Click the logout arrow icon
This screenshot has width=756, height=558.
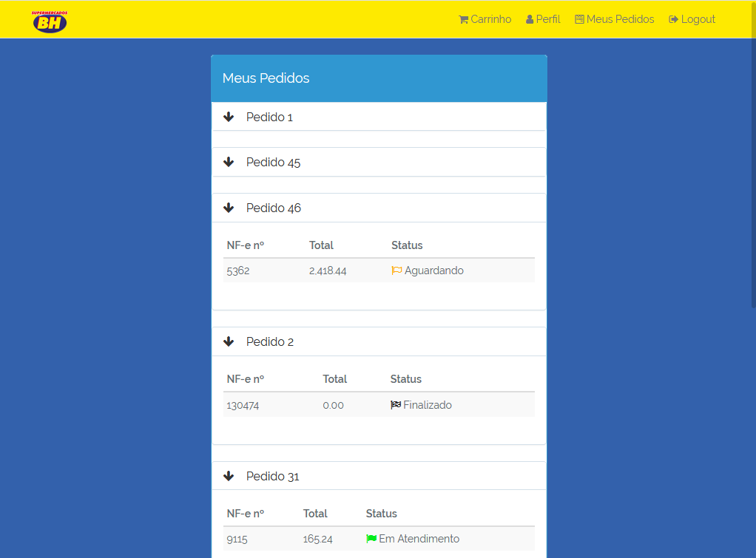pyautogui.click(x=673, y=20)
